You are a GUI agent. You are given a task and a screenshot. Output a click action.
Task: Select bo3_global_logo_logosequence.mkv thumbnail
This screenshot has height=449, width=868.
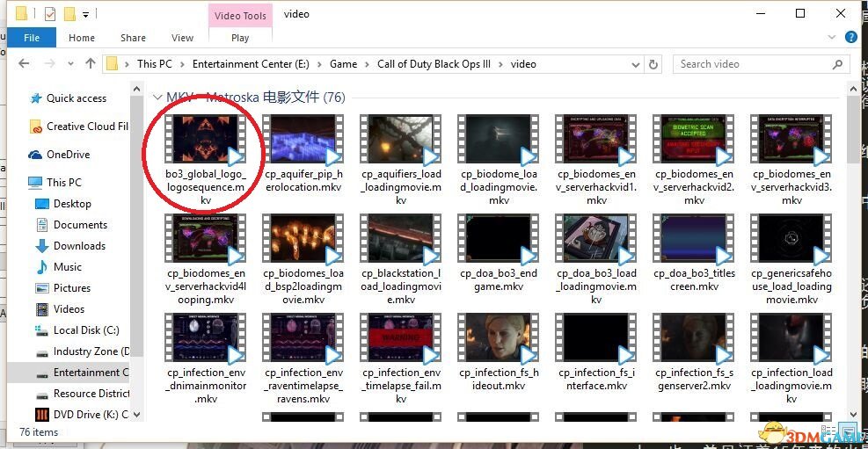(x=206, y=141)
